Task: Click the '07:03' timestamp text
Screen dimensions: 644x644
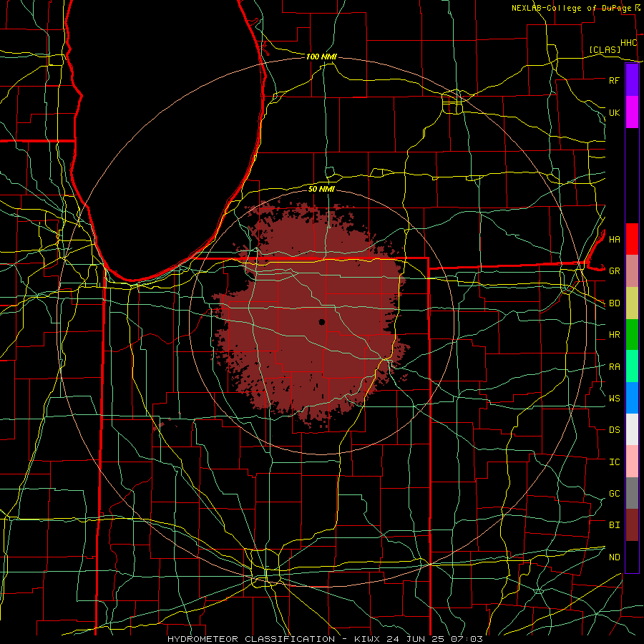Action: click(x=468, y=639)
